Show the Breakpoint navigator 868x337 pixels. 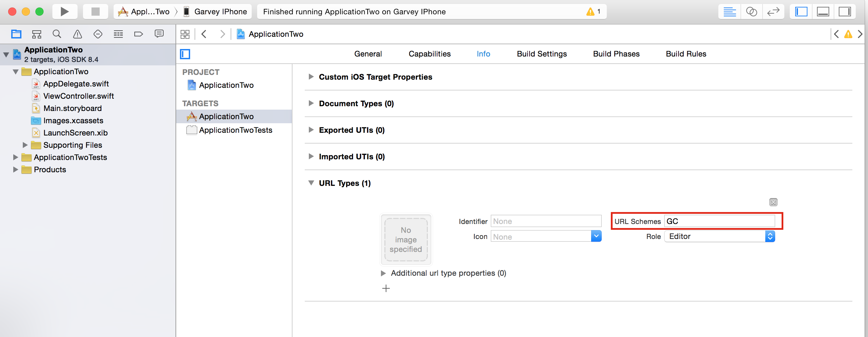pyautogui.click(x=138, y=34)
